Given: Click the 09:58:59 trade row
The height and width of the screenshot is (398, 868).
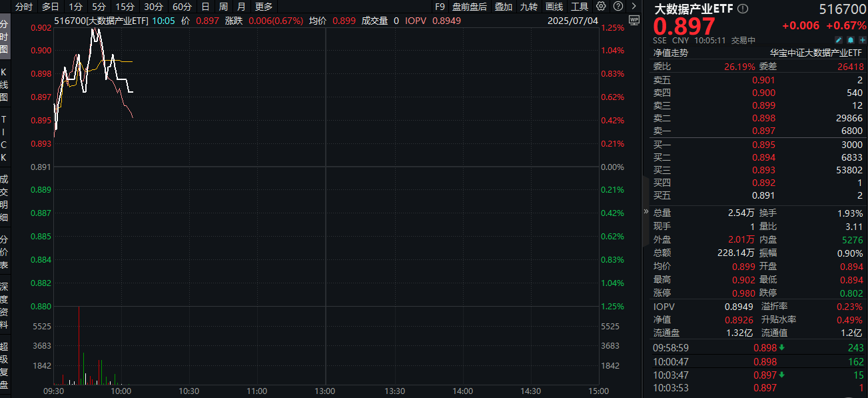Looking at the screenshot, I should (758, 347).
